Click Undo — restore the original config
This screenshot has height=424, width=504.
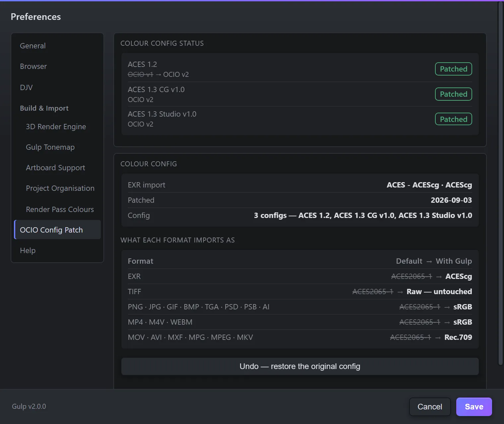300,366
